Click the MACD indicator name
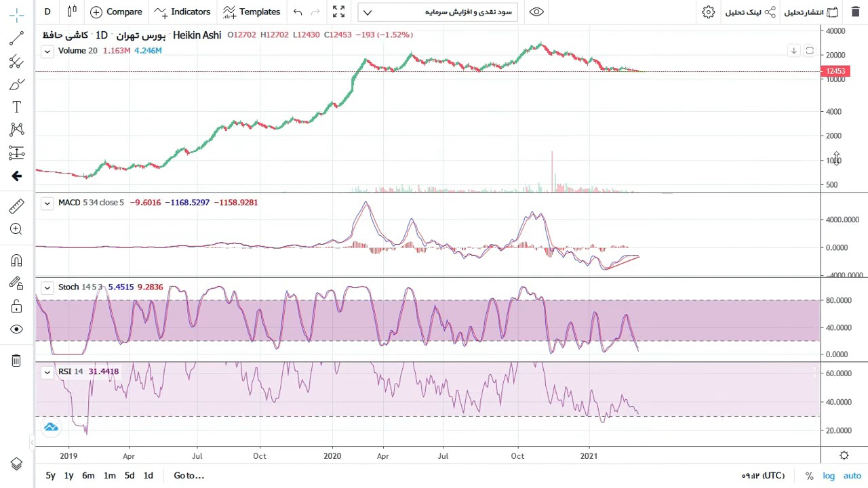 69,203
